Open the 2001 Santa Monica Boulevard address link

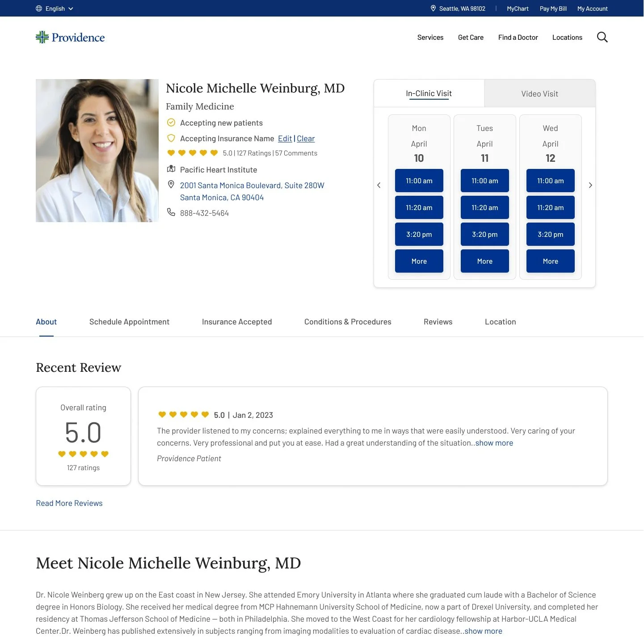click(252, 191)
